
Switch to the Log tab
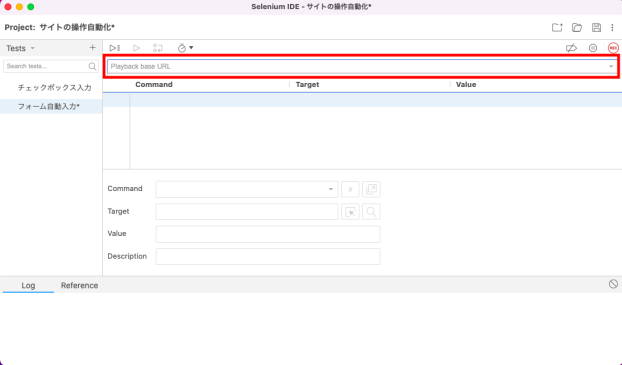point(28,285)
